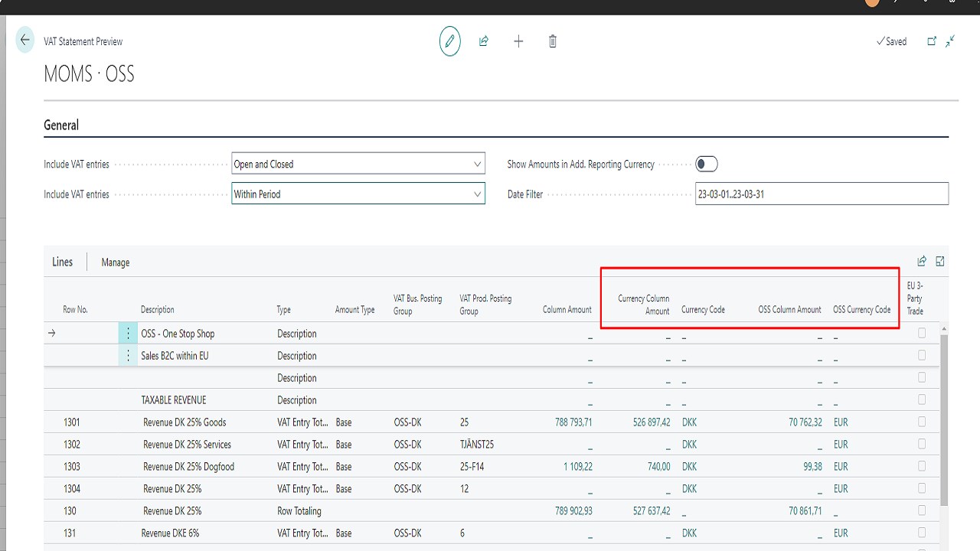Viewport: 980px width, 551px height.
Task: Click the plus icon to create new
Action: tap(518, 41)
